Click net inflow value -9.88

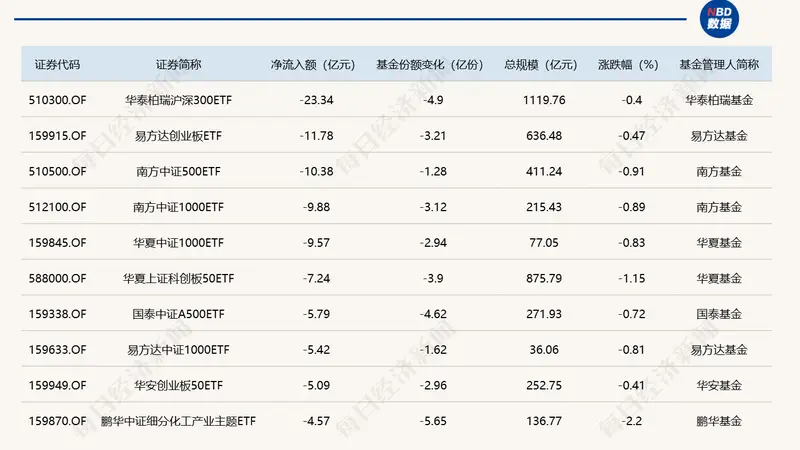[316, 207]
